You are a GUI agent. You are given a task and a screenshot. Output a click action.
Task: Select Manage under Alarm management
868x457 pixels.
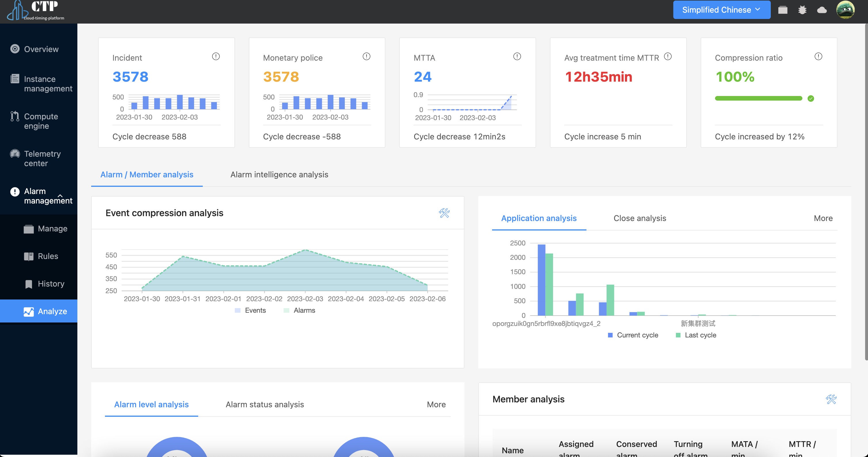[39, 229]
